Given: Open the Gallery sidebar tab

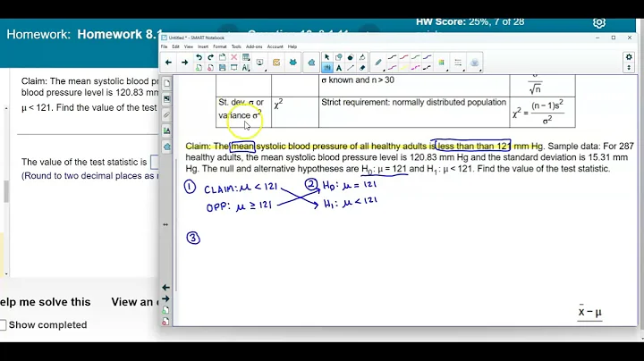Looking at the screenshot, I should (166, 99).
